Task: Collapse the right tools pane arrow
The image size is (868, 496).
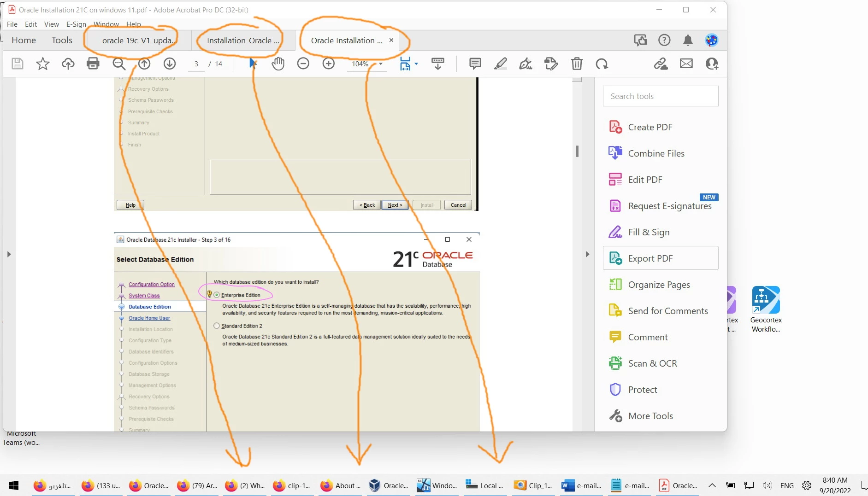Action: pyautogui.click(x=587, y=254)
